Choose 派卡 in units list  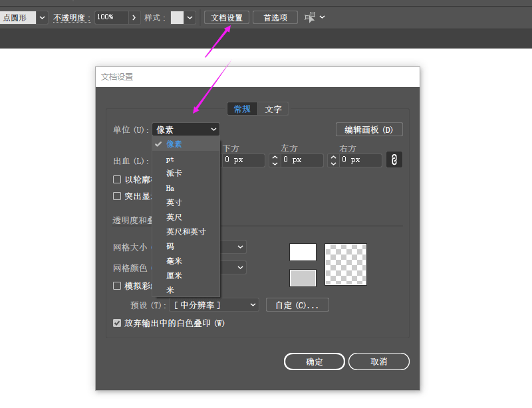[x=186, y=173]
